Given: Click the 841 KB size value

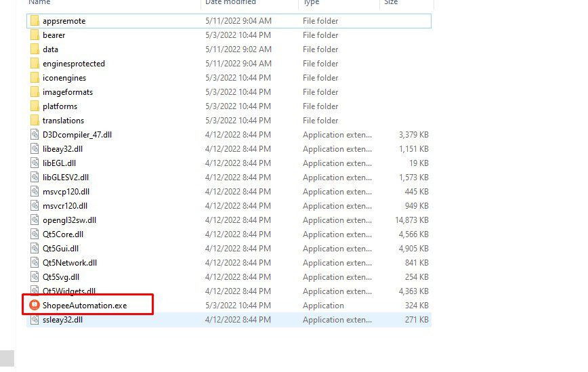Looking at the screenshot, I should (417, 263).
